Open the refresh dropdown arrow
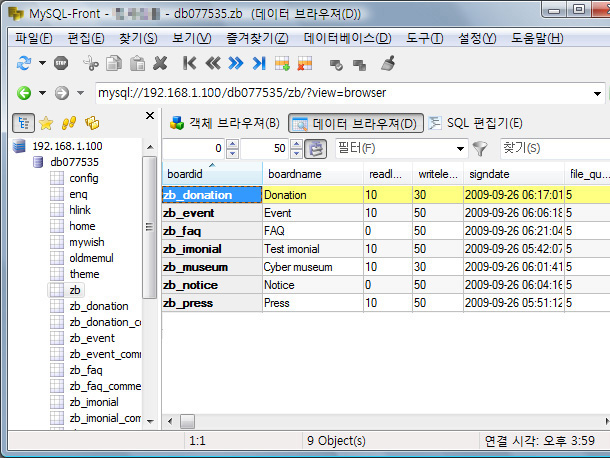 pyautogui.click(x=42, y=63)
